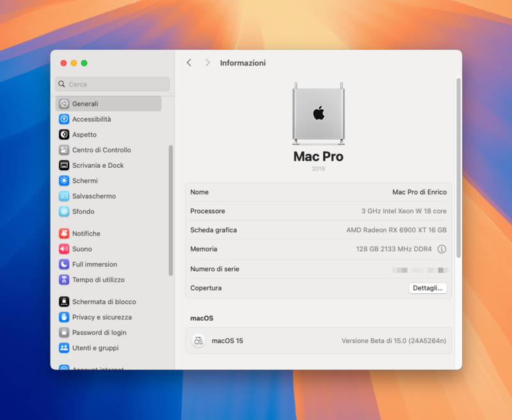Click the Mac Pro di Enrico name
Viewport: 512px width, 420px height.
coord(419,192)
